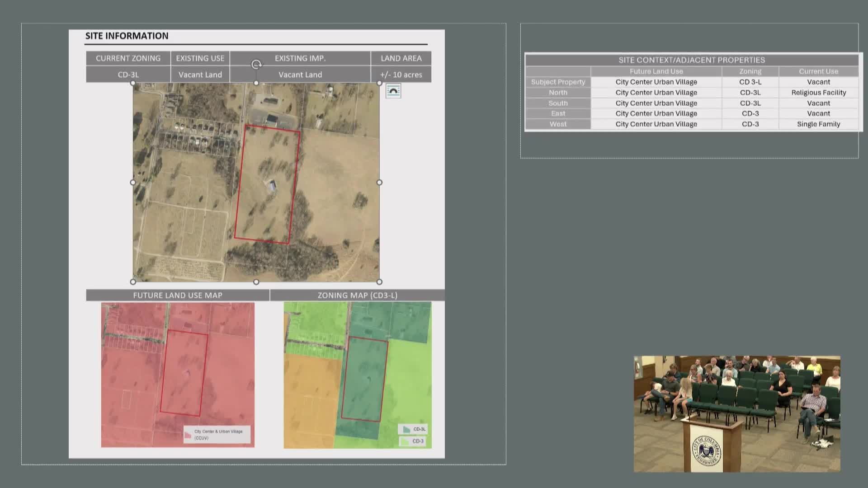Click 'SITE CONTEXT/ADJACENT PROPERTIES' table title

[x=692, y=60]
